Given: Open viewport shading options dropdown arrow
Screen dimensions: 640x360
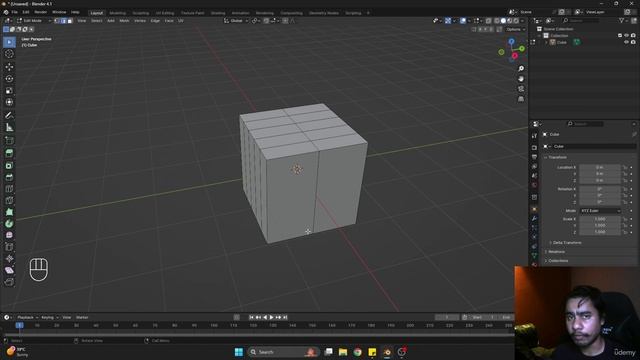Looking at the screenshot, I should pyautogui.click(x=522, y=20).
